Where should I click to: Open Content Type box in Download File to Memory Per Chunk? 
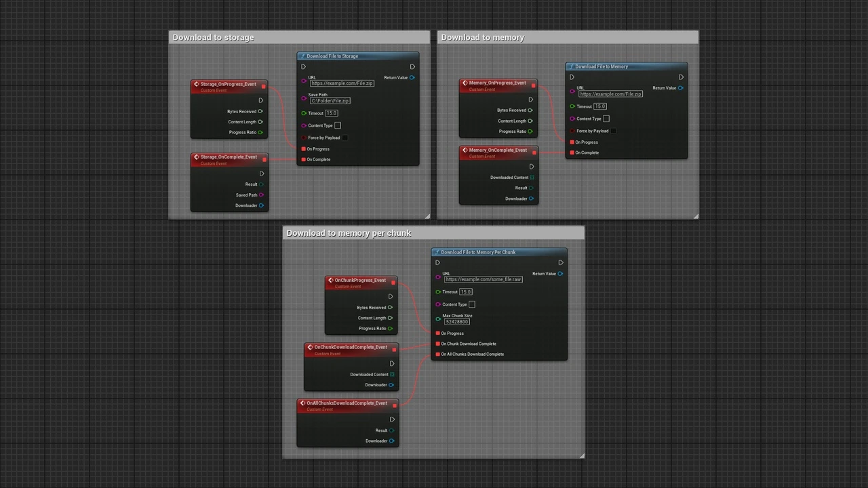click(472, 304)
